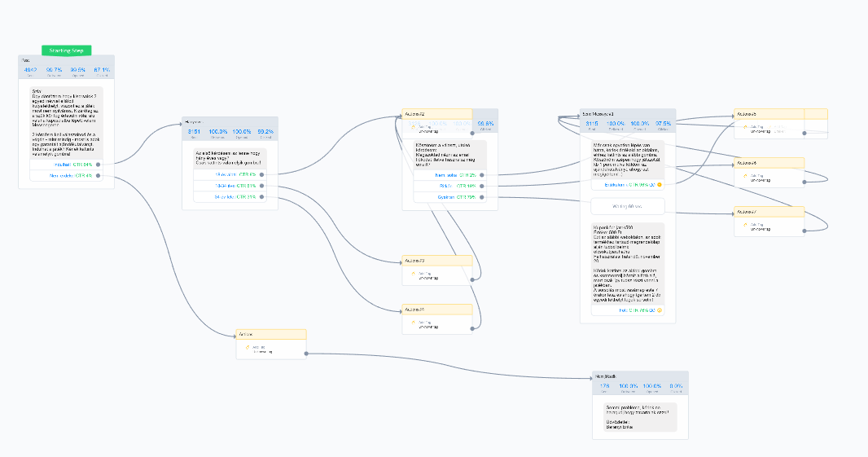The image size is (868, 457).
Task: Click the output connector dot of Actions #4
Action: (472, 328)
